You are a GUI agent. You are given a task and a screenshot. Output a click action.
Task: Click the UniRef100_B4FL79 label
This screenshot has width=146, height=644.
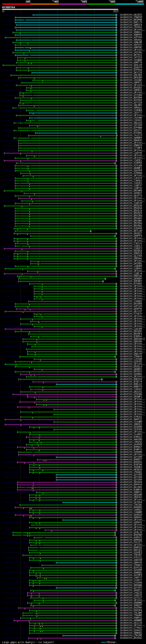131,22
